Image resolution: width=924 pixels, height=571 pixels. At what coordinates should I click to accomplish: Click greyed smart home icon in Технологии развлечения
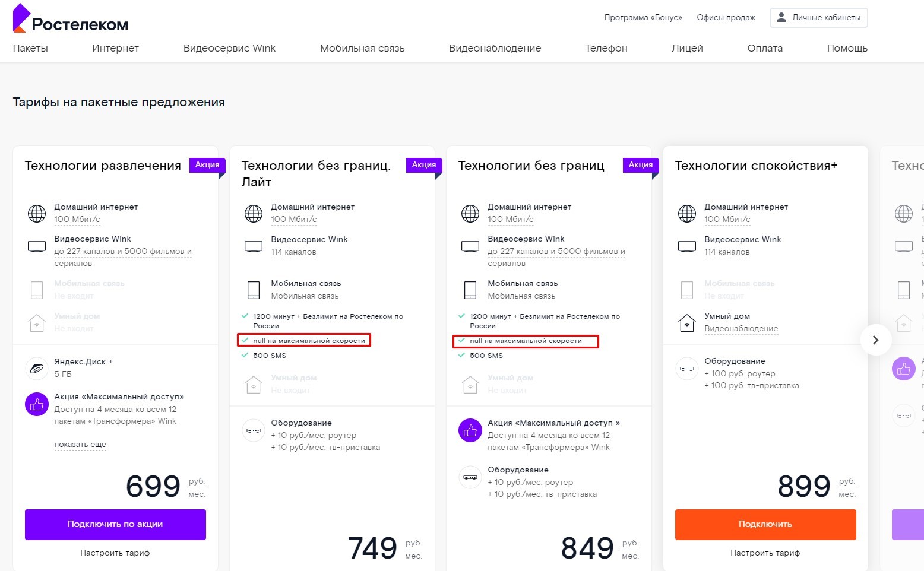[x=37, y=322]
